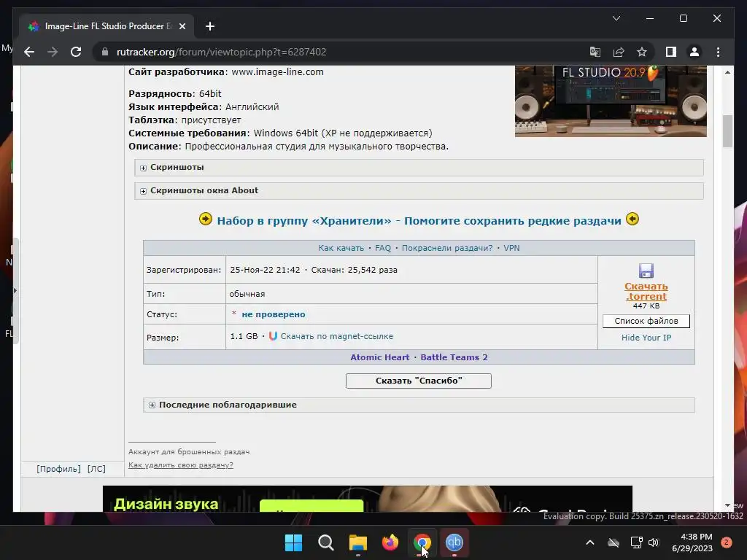Open qBittorrent from the taskbar
Screen dimensions: 747x560
coord(454,542)
